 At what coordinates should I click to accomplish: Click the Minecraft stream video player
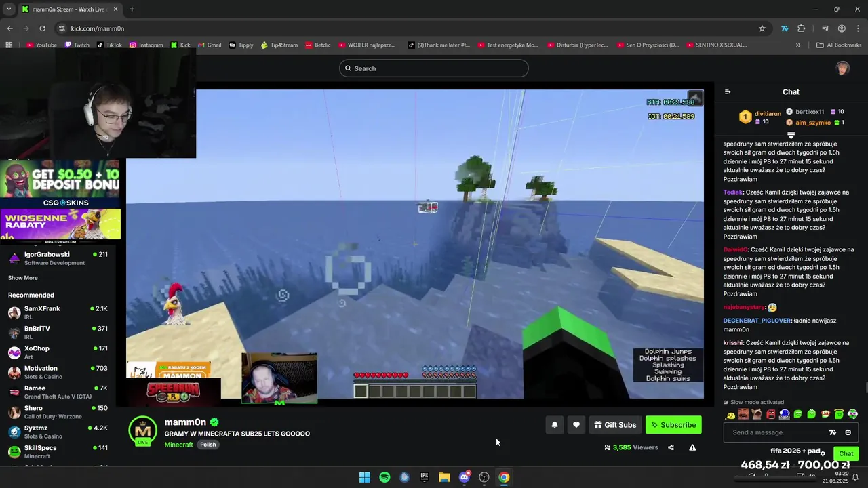415,244
